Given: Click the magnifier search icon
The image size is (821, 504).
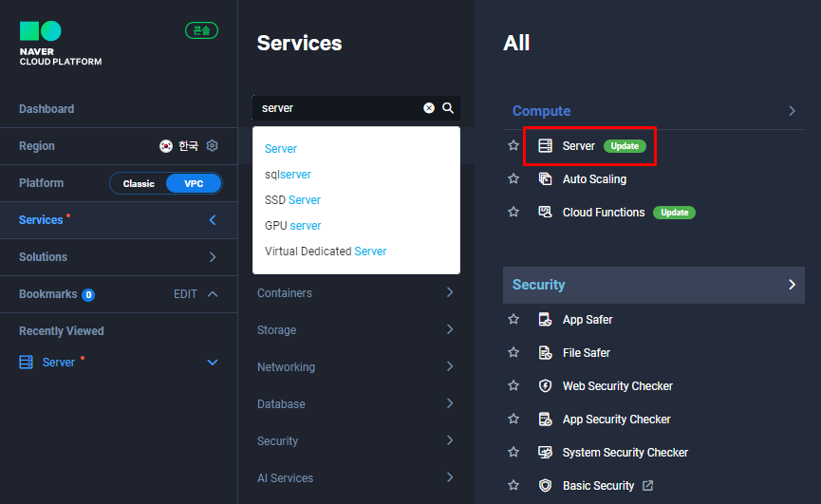Looking at the screenshot, I should (x=448, y=108).
